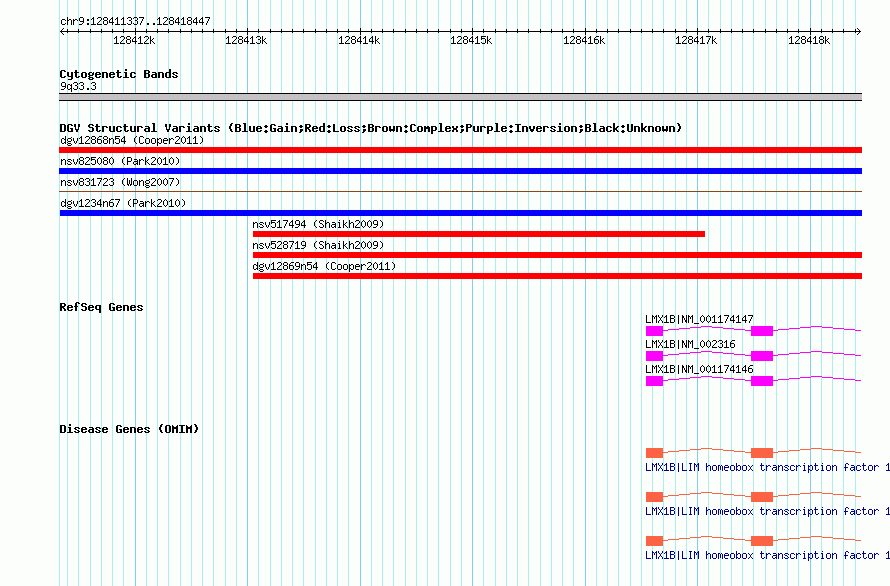The height and width of the screenshot is (586, 890).
Task: Select the left magenta exon of NM_001174147
Action: (654, 331)
